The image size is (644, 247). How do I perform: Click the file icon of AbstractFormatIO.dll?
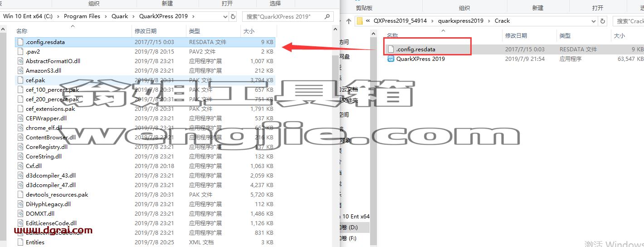click(20, 61)
